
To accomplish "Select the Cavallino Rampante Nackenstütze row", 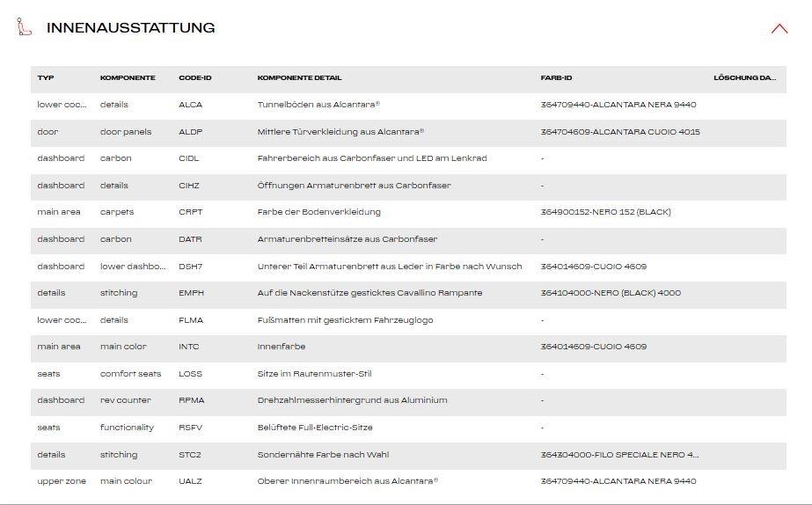I will (369, 293).
